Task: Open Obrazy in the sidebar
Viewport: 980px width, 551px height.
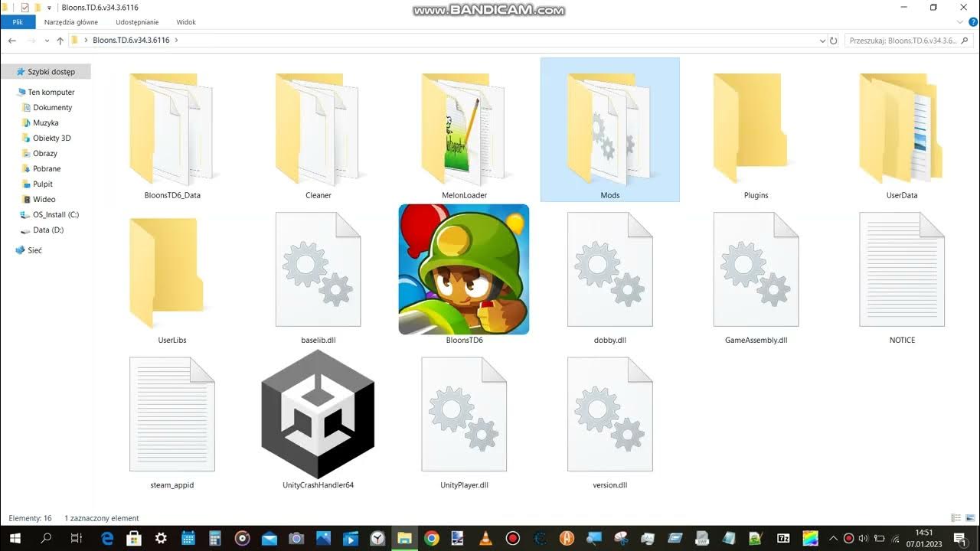Action: click(45, 153)
